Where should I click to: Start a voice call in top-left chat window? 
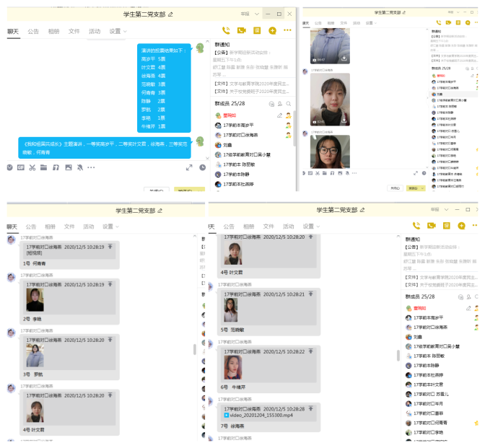[x=226, y=30]
